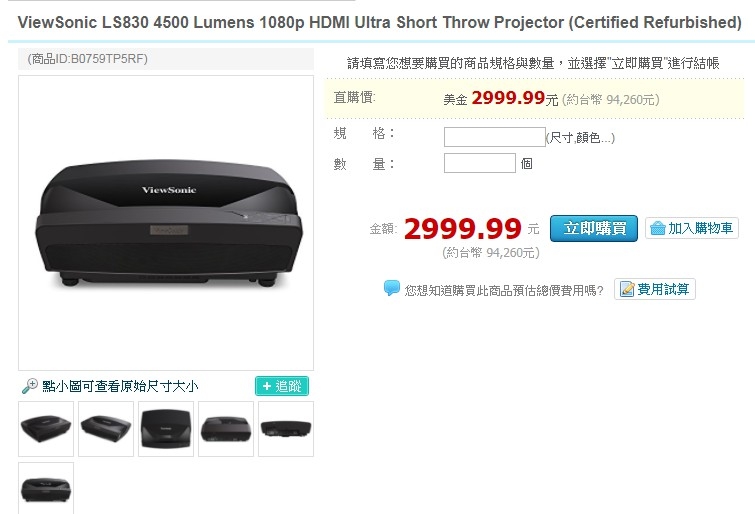Click the shopping basket icon on 加入購物車
Image resolution: width=755 pixels, height=514 pixels.
pyautogui.click(x=657, y=228)
